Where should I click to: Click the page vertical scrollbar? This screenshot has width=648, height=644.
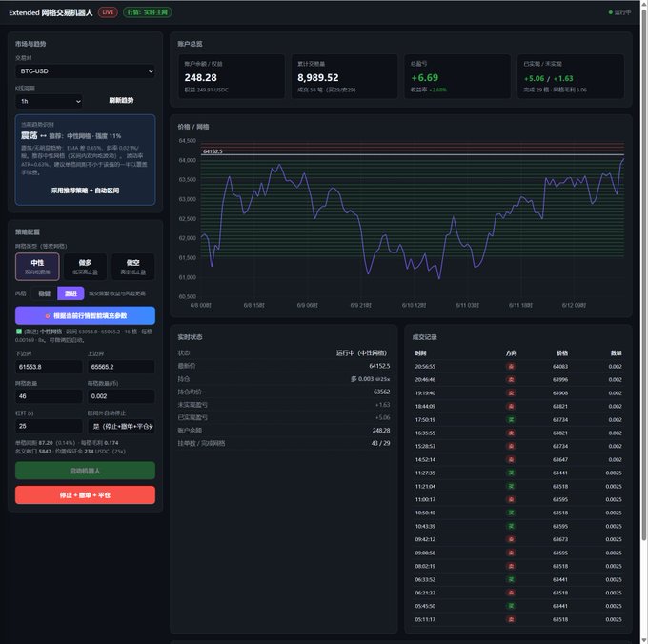point(643,272)
